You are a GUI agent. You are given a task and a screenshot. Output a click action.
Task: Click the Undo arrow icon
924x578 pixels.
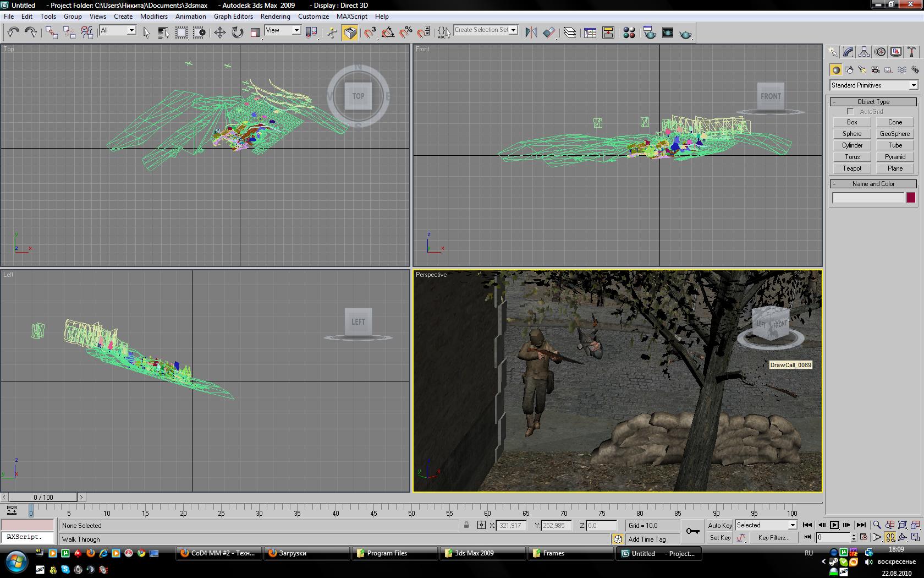(x=13, y=32)
